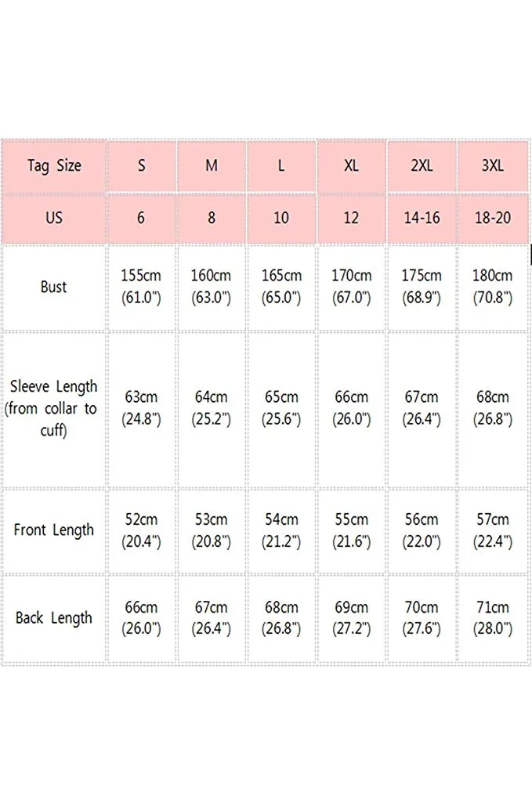Viewport: 532px width, 803px height.
Task: Click the Sleeve Length row label
Action: pyautogui.click(x=54, y=408)
